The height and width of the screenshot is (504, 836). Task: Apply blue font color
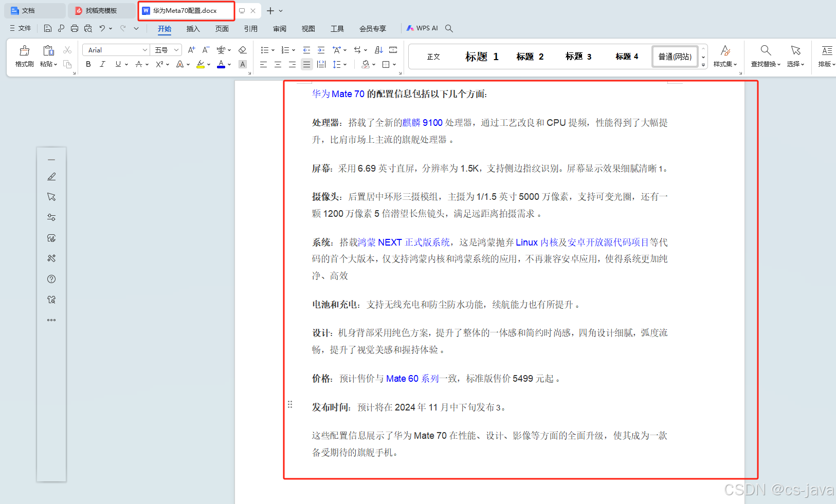point(221,64)
